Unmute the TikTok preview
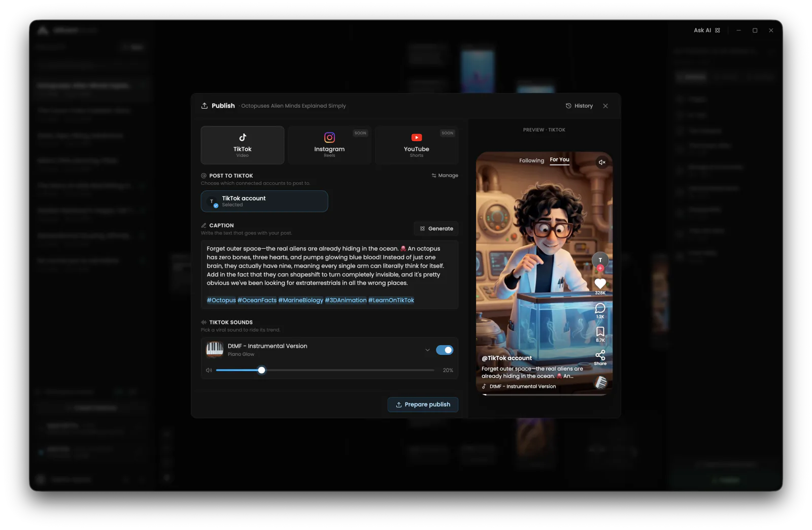This screenshot has width=812, height=530. coord(602,162)
